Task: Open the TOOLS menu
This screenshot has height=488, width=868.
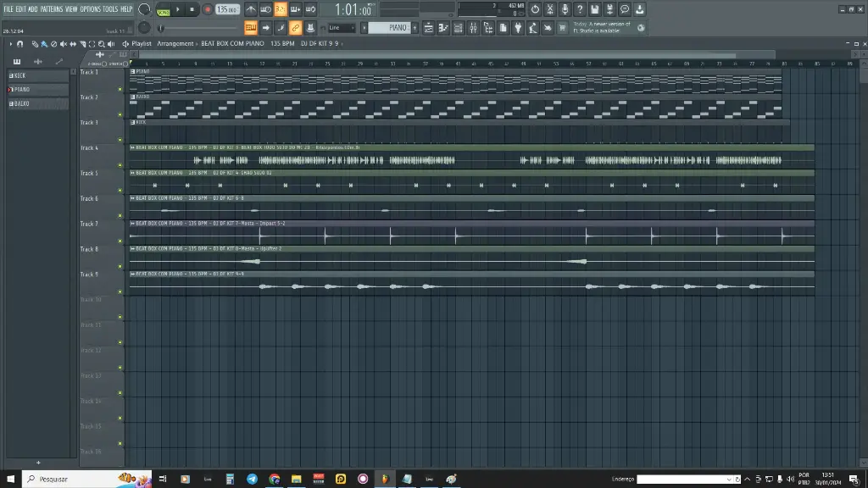Action: coord(110,9)
